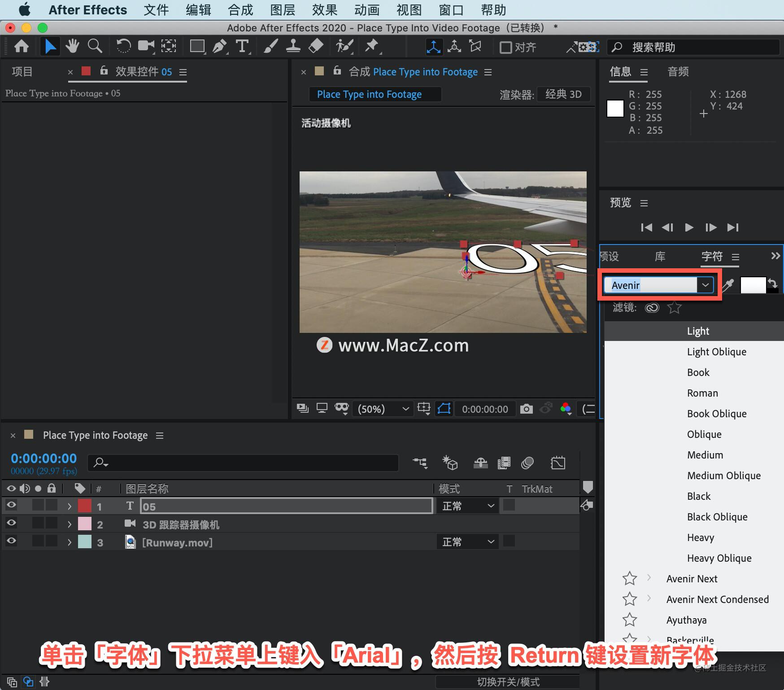
Task: Open the 50% magnification dropdown
Action: pyautogui.click(x=383, y=409)
